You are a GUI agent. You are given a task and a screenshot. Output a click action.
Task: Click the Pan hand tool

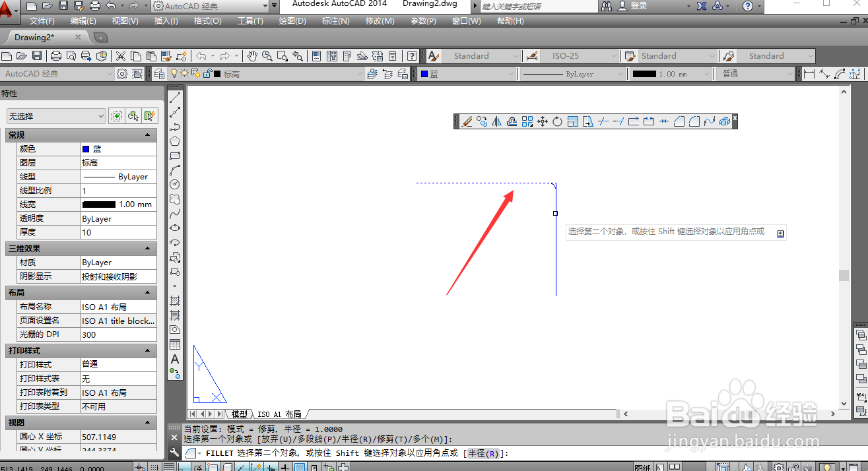tap(252, 56)
